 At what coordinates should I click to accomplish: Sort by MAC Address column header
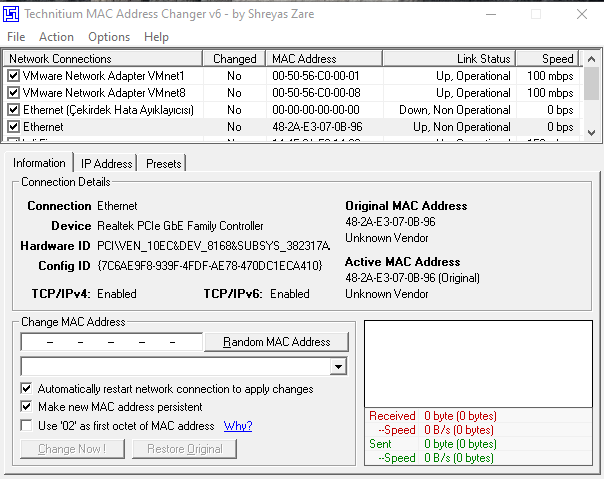pos(324,59)
